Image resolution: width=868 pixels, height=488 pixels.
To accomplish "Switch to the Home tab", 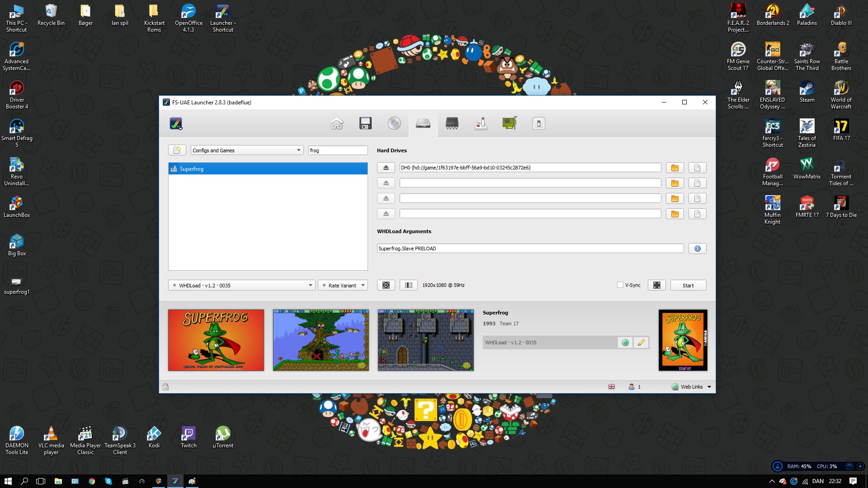I will 336,123.
